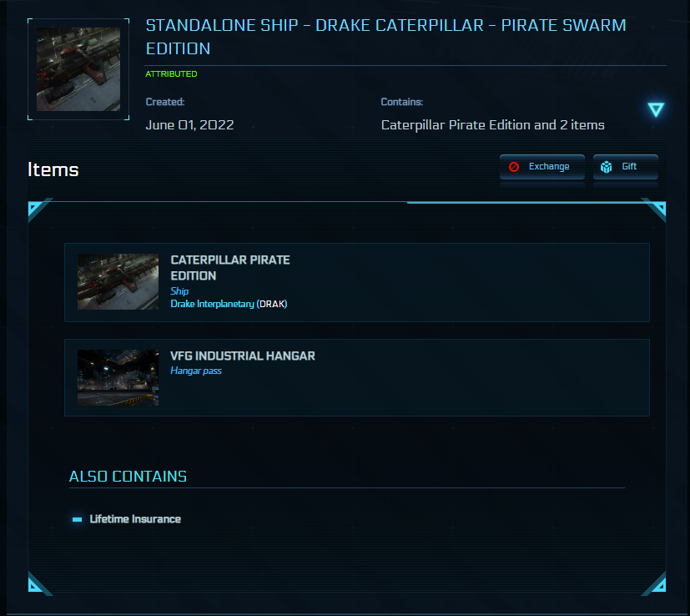Image resolution: width=690 pixels, height=616 pixels.
Task: Select the Lifetime Insurance dash marker
Action: click(x=76, y=518)
